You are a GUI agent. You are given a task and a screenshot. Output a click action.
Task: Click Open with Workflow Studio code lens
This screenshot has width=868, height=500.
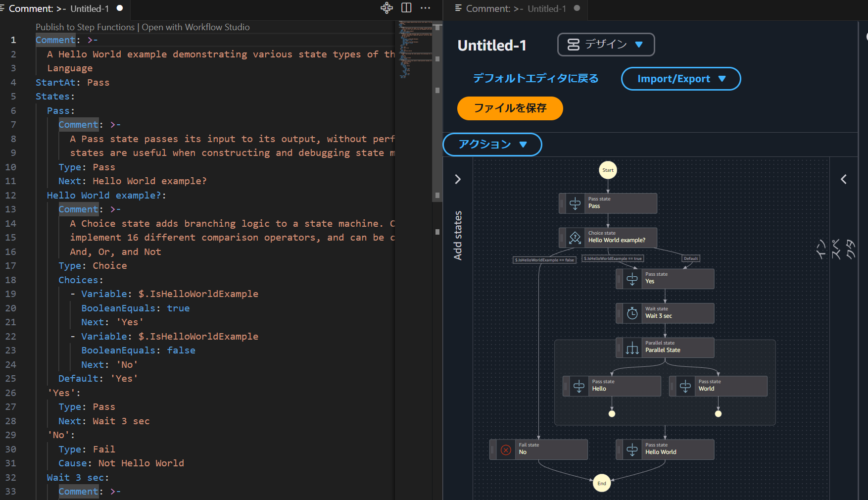(196, 27)
